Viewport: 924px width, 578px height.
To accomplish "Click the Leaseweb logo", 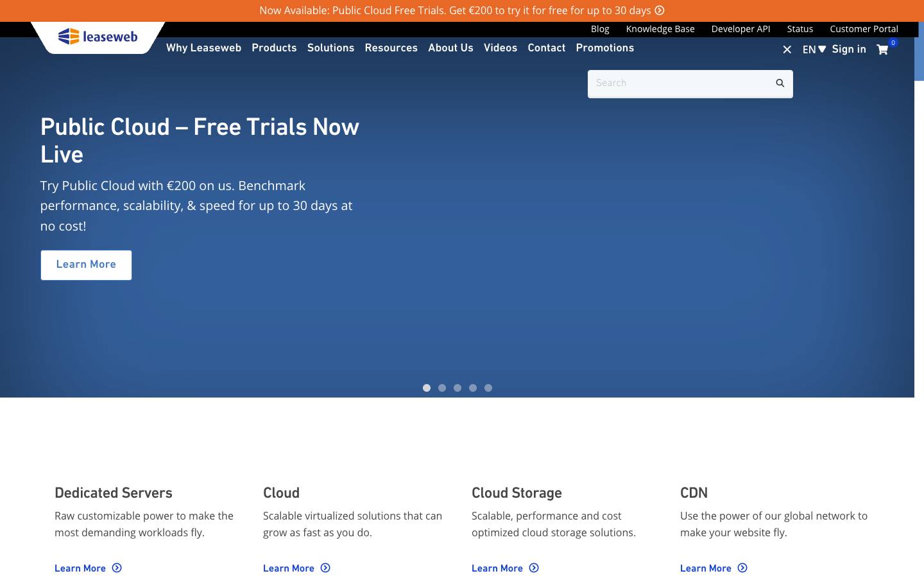I will 98,37.
